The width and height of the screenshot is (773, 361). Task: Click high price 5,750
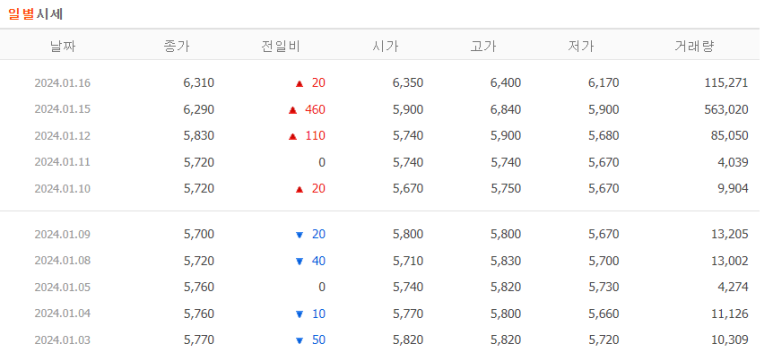(506, 188)
